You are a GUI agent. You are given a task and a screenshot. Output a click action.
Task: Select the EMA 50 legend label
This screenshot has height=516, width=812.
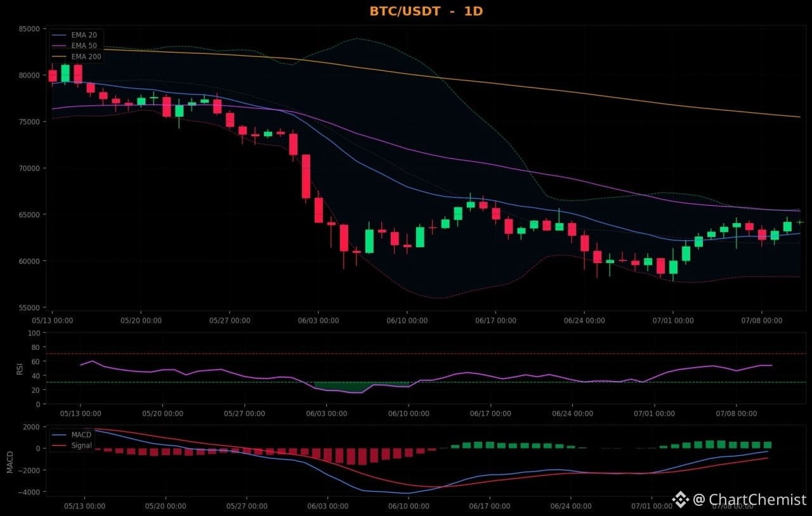pos(84,46)
